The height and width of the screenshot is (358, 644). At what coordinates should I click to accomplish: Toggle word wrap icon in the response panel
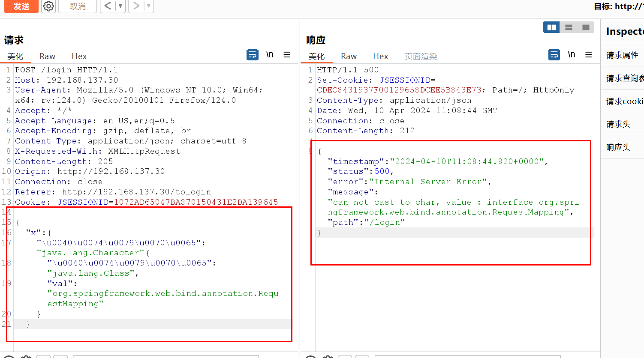554,55
